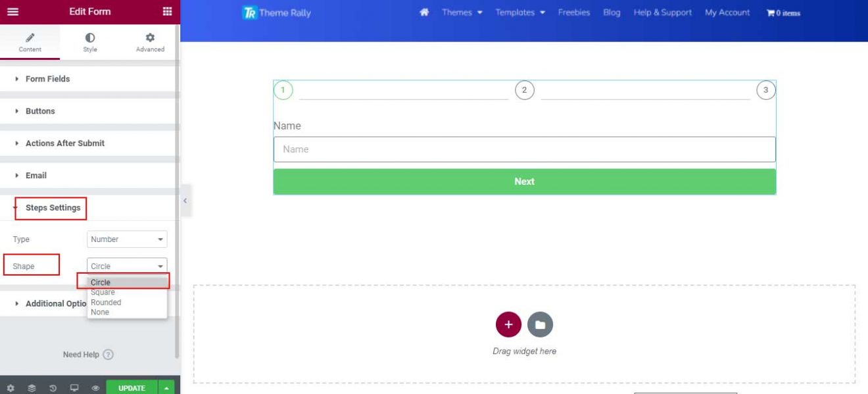This screenshot has height=394, width=868.
Task: Click the home icon in the navbar
Action: tap(424, 12)
